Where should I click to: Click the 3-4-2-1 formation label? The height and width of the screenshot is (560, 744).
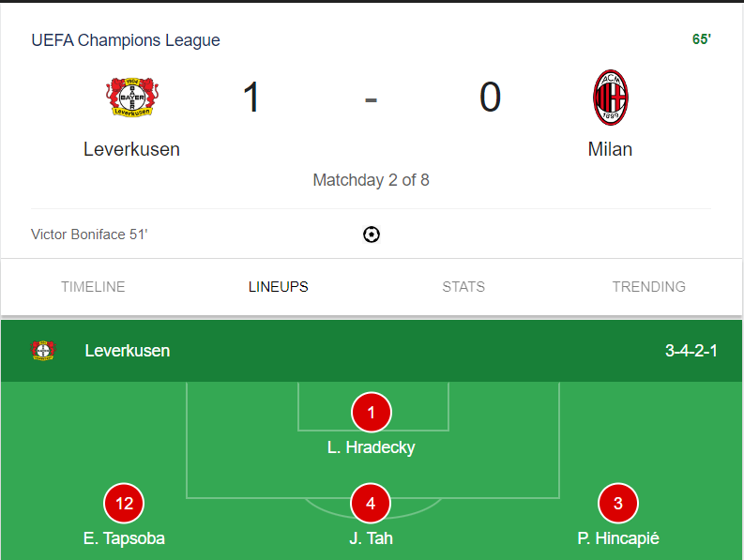pos(691,351)
